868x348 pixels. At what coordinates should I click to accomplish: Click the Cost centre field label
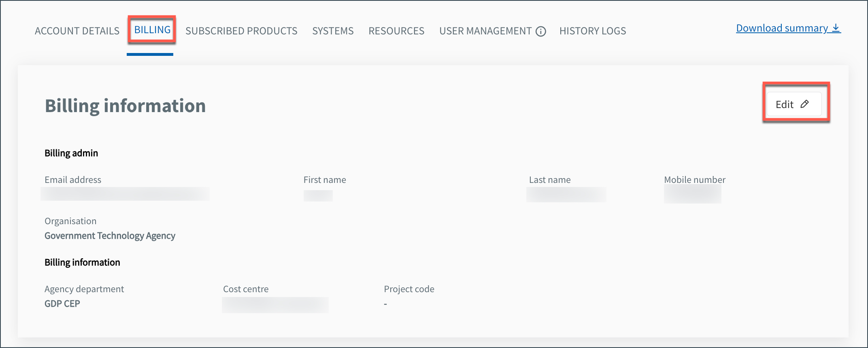[246, 289]
